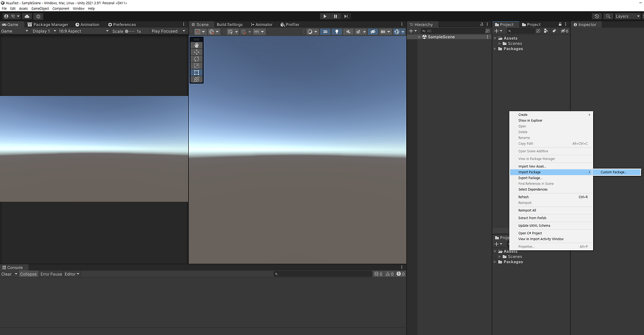Select the Rect Transform tool

(x=196, y=72)
